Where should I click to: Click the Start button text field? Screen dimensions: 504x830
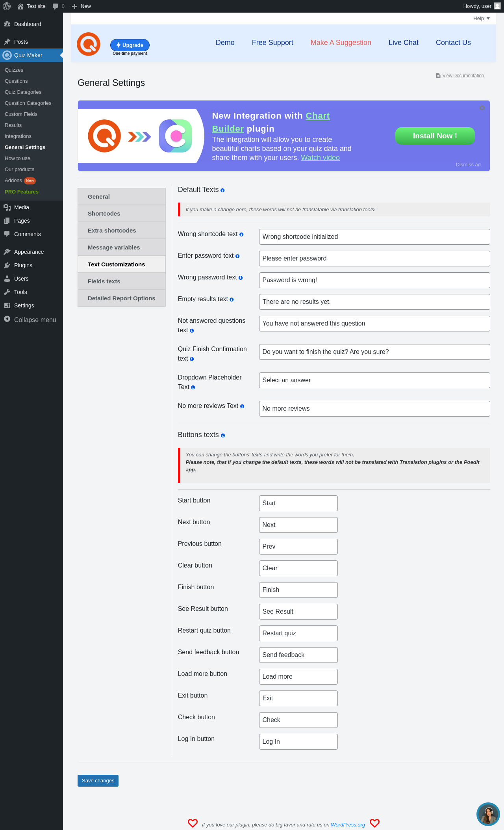click(x=298, y=503)
